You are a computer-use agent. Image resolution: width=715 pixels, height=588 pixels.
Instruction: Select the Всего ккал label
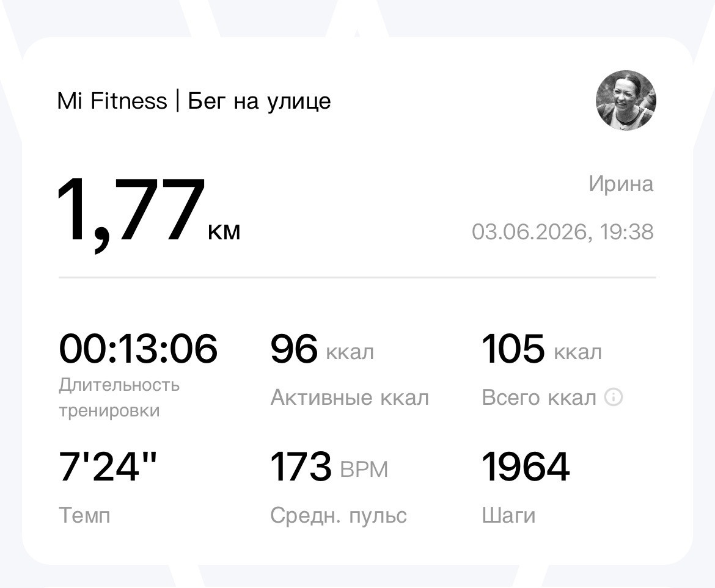(539, 397)
